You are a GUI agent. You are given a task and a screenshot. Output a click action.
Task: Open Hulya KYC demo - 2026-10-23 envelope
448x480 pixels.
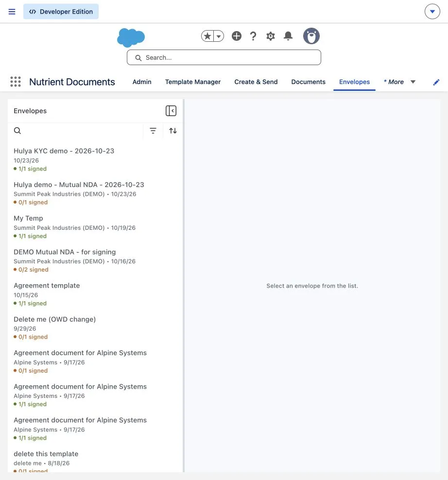[95, 159]
